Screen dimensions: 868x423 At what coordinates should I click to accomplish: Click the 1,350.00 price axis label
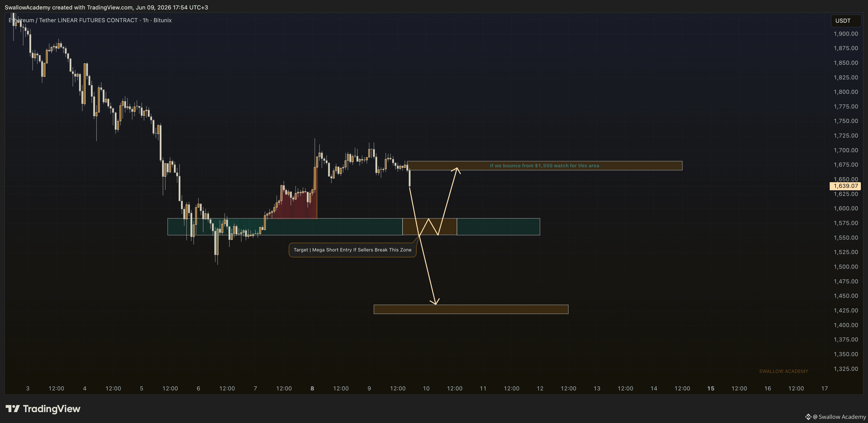846,354
